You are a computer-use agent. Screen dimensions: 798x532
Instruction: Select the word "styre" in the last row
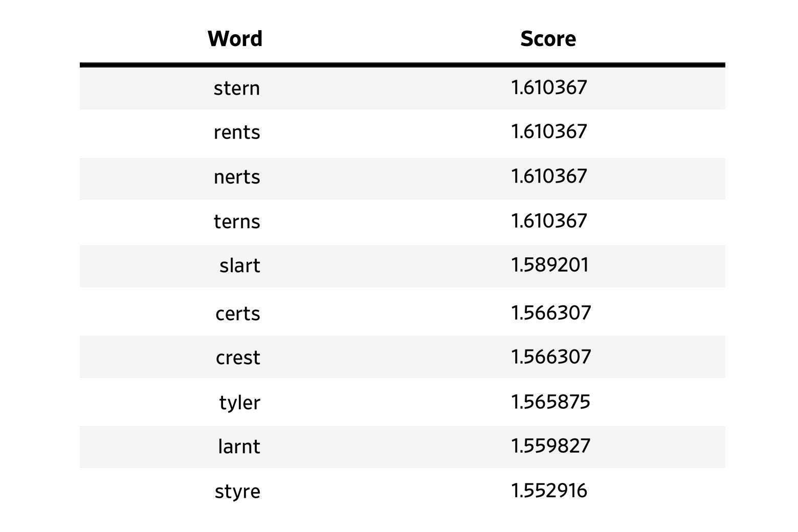pyautogui.click(x=237, y=492)
